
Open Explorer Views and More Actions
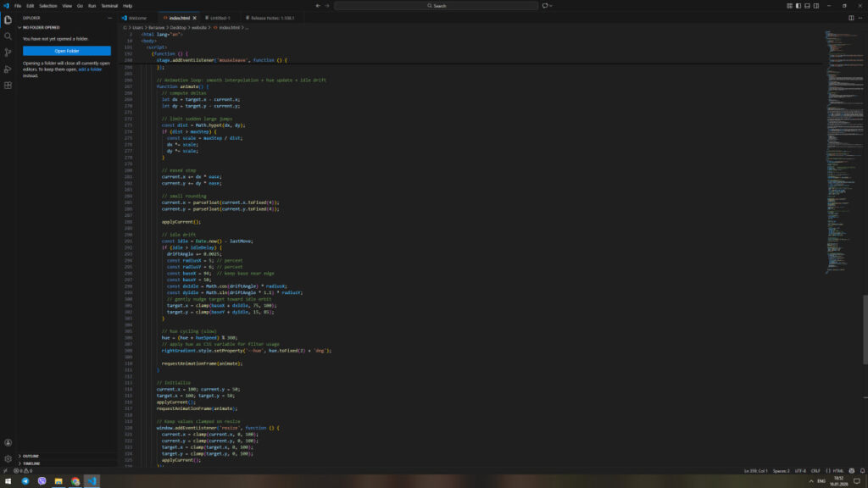click(109, 18)
